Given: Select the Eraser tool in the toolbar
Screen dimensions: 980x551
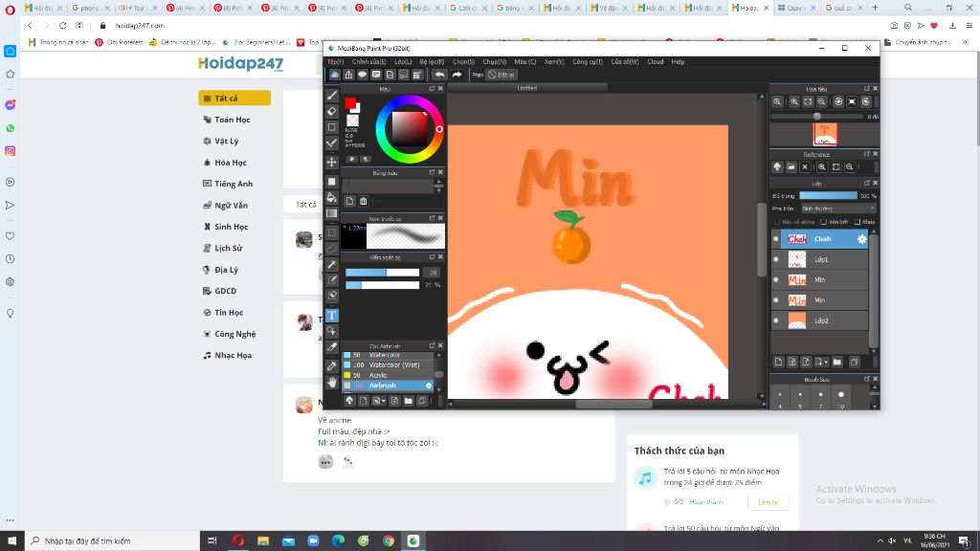Looking at the screenshot, I should pos(332,111).
